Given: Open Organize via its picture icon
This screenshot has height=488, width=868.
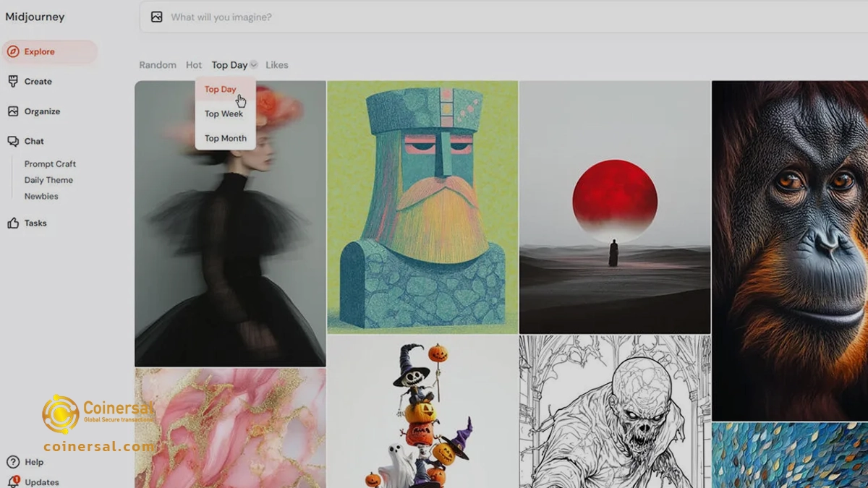Looking at the screenshot, I should tap(13, 111).
